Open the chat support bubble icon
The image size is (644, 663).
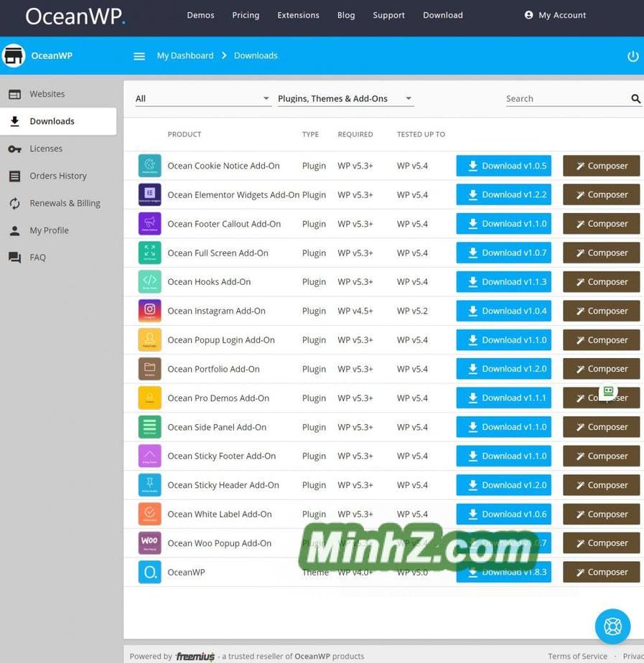coord(612,626)
